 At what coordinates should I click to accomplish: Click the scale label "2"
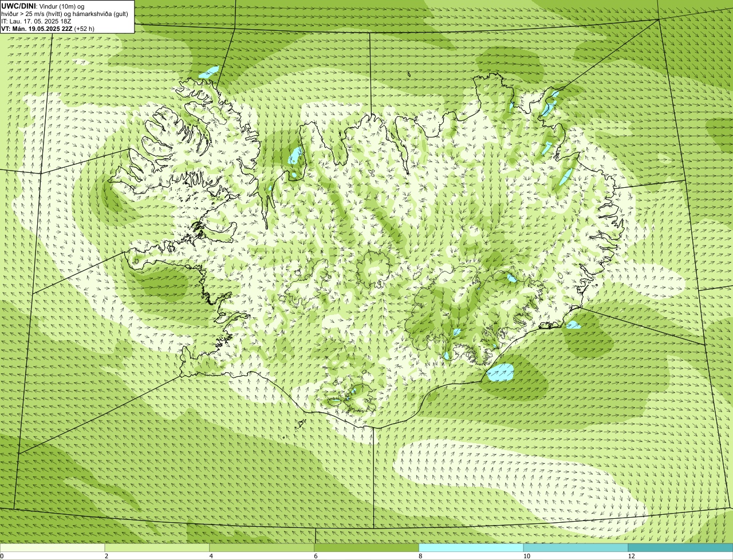[107, 556]
